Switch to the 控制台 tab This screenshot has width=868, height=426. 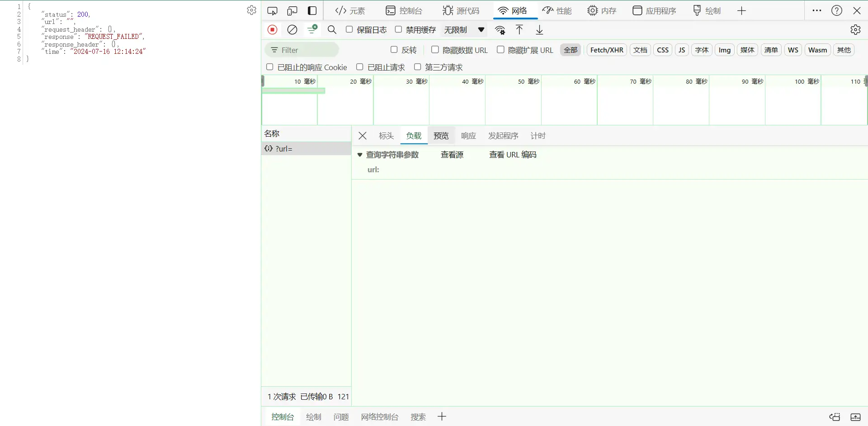(404, 11)
